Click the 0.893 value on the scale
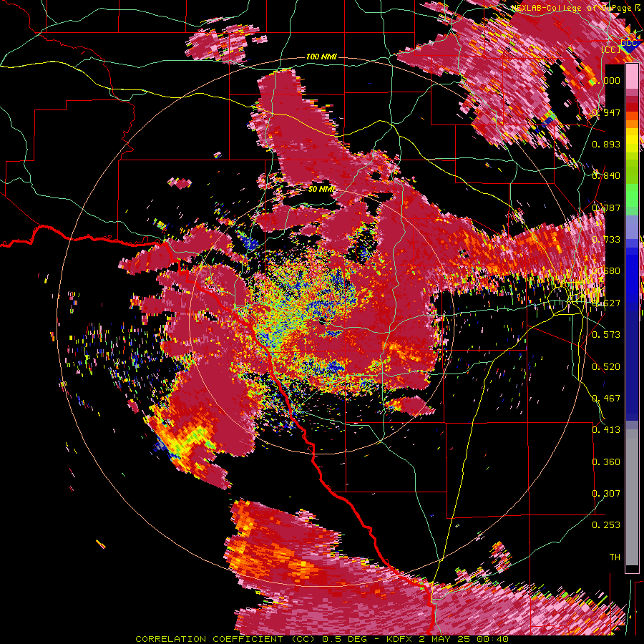Screen dimensions: 644x644 (606, 144)
